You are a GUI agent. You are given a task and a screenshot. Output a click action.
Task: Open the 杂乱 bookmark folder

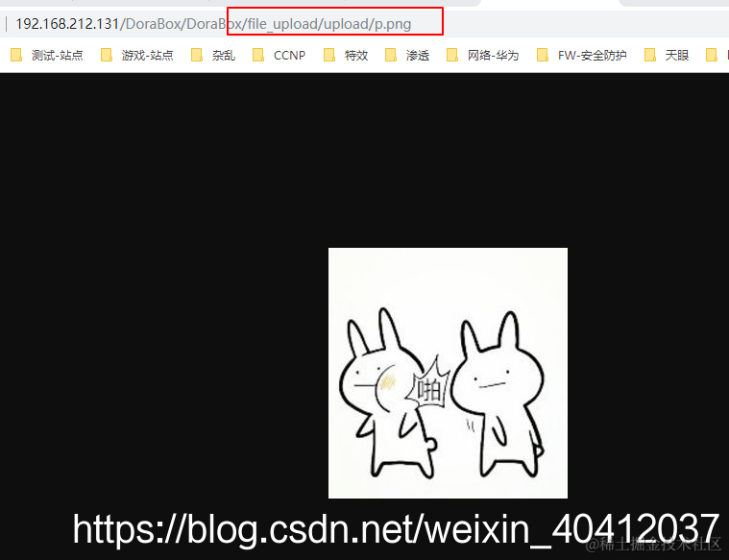pos(213,56)
